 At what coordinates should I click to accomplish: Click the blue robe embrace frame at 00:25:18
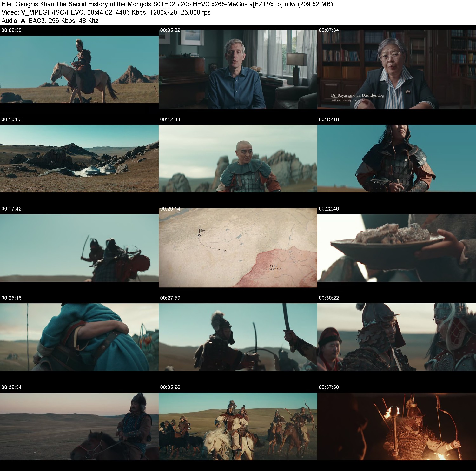79,337
